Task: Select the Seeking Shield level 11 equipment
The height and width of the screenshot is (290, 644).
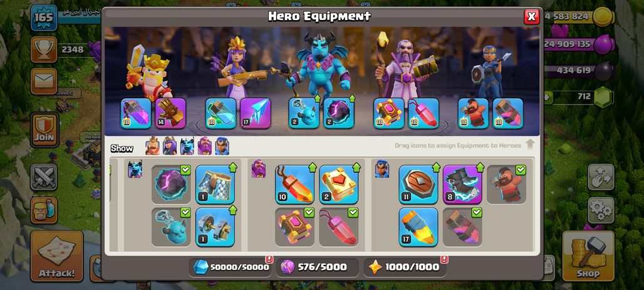Action: [418, 184]
